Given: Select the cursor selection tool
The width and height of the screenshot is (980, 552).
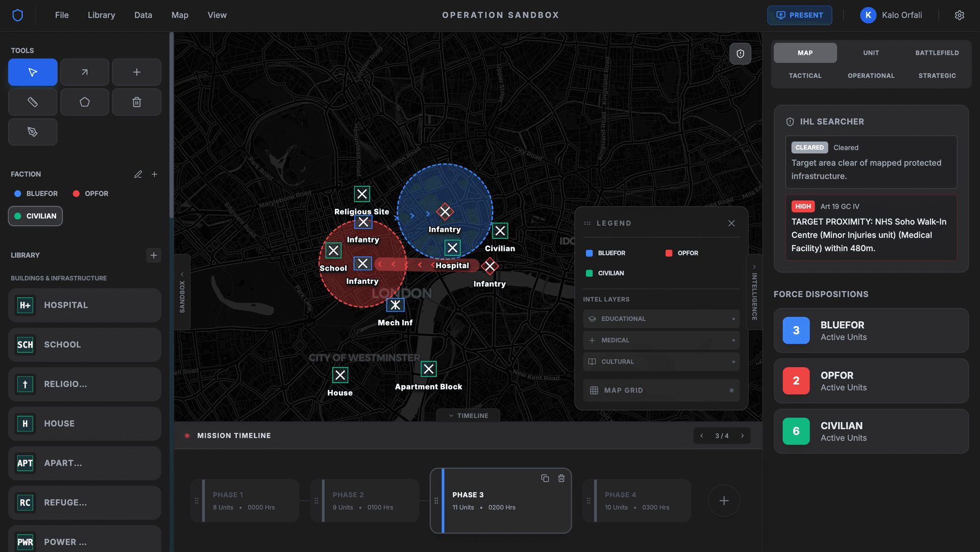Looking at the screenshot, I should [x=33, y=72].
